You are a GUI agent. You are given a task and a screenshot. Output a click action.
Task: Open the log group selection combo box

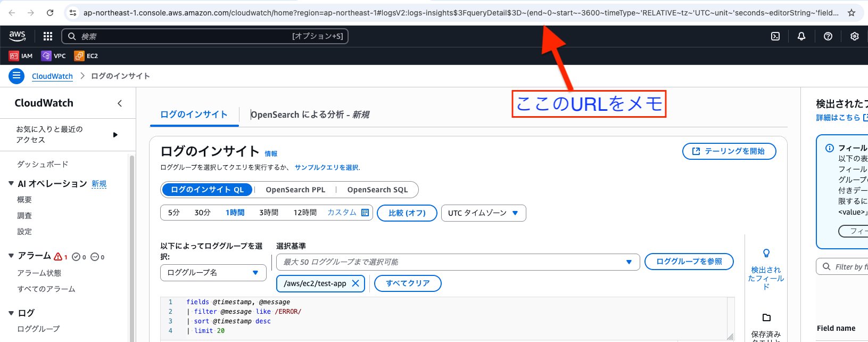pos(458,262)
